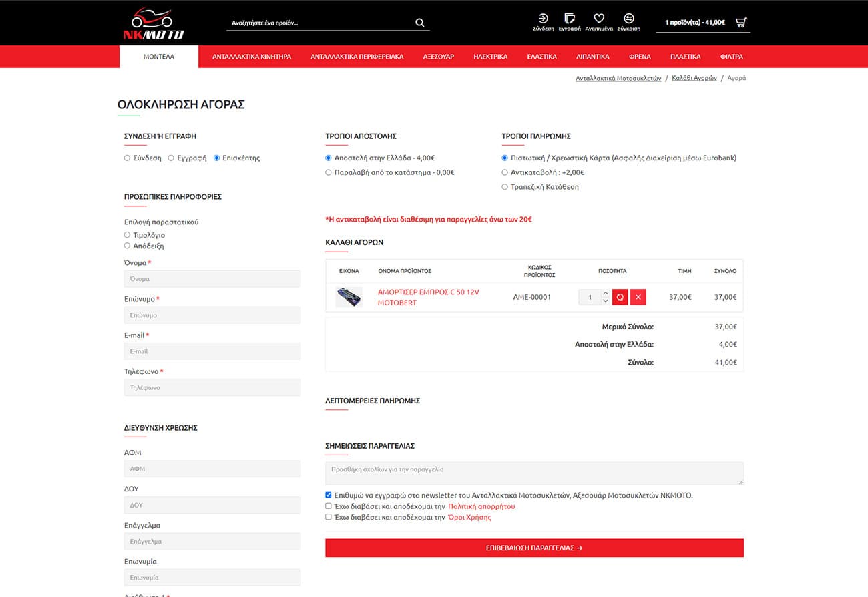Click ΕΠΙΒΕΒΑΙΩΣΗ ΠΑΡΑΓΓΕΛΙΑΣ button
This screenshot has height=597, width=868.
tap(534, 548)
